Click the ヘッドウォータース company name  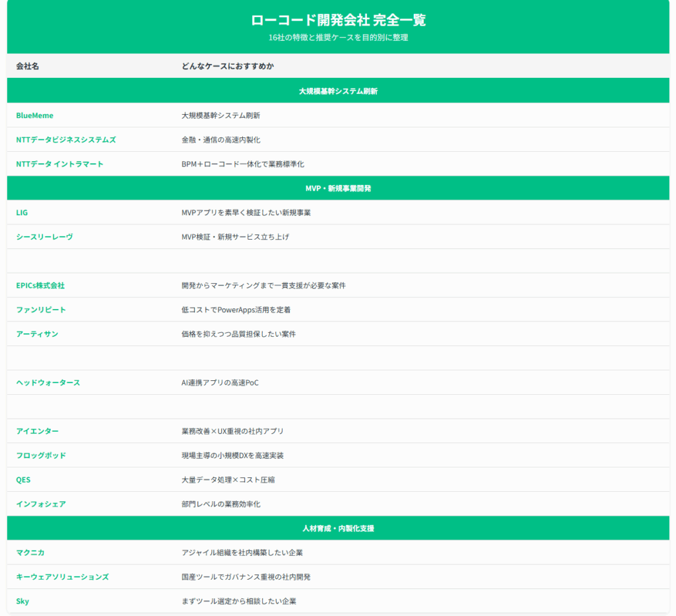pos(48,383)
